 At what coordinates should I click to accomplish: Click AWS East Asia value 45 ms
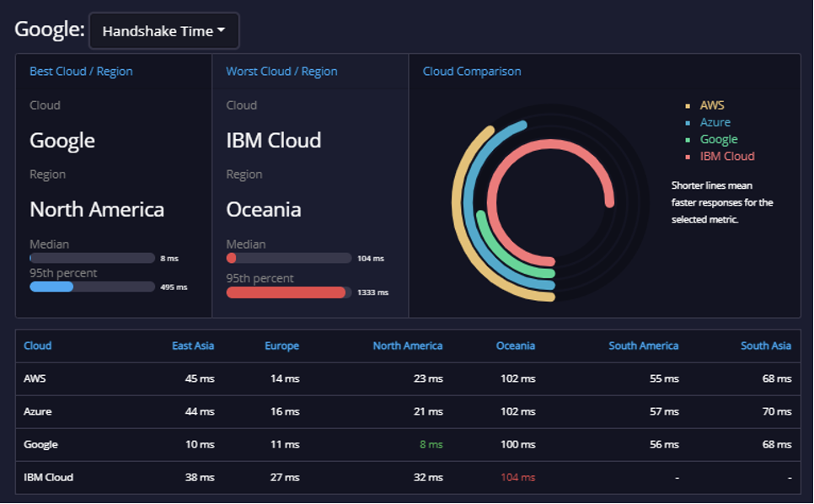[200, 379]
